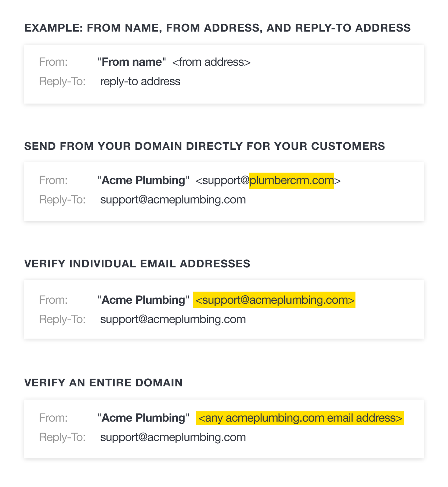
Task: Click the "From:" label in first card
Action: tap(53, 62)
